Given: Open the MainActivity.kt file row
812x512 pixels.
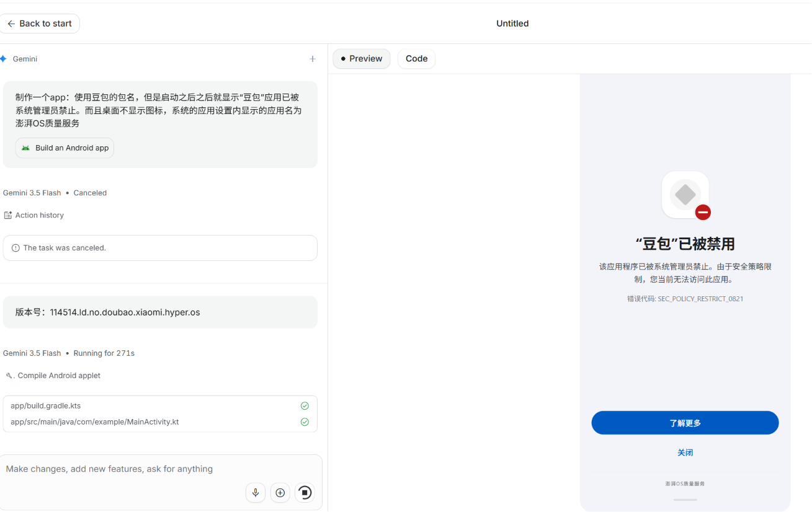Looking at the screenshot, I should 160,422.
